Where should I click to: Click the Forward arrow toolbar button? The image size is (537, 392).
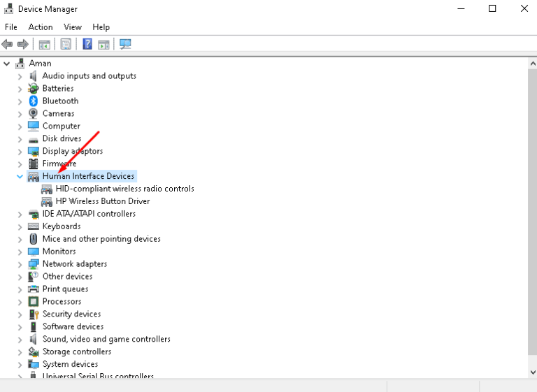(x=22, y=44)
